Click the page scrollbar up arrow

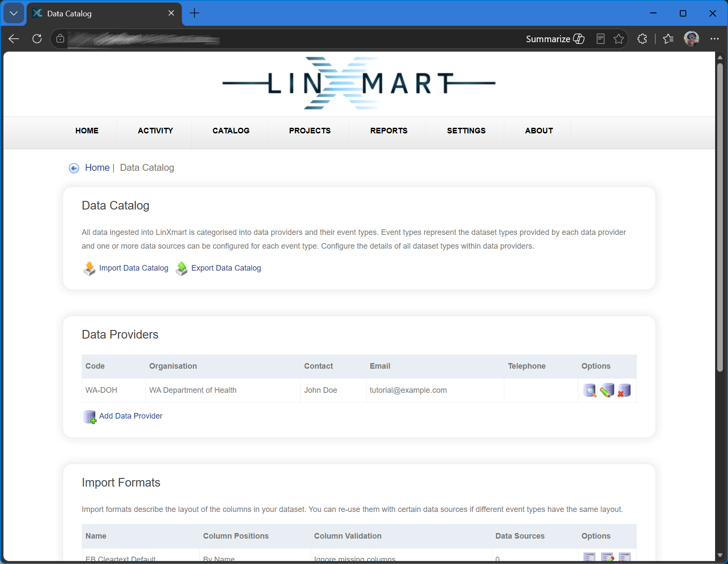pos(720,57)
